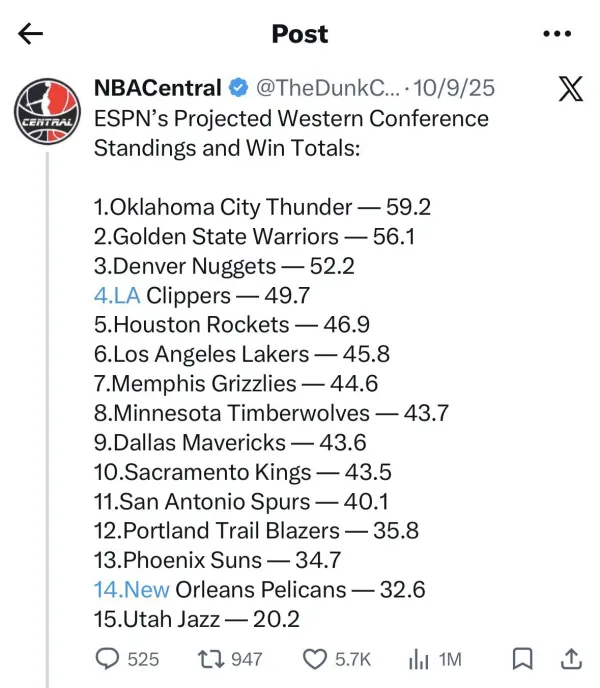Tap the X logo icon
The height and width of the screenshot is (688, 600).
click(571, 89)
